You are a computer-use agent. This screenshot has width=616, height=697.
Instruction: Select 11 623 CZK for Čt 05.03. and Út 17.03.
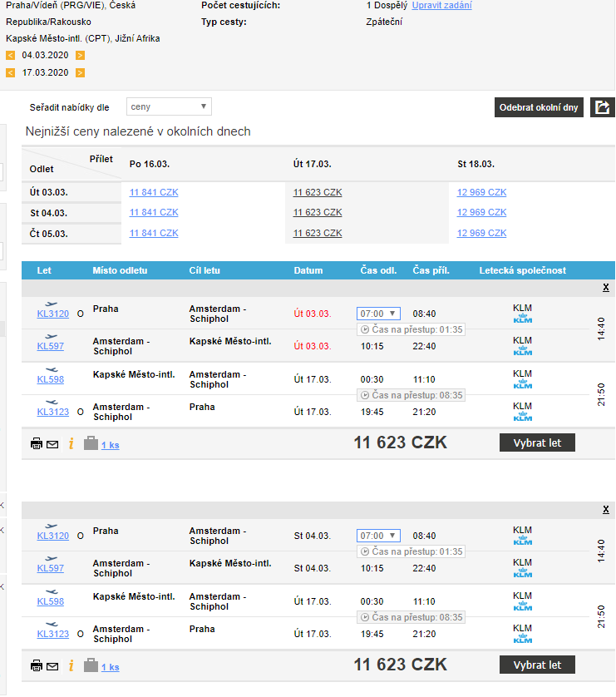coord(318,234)
